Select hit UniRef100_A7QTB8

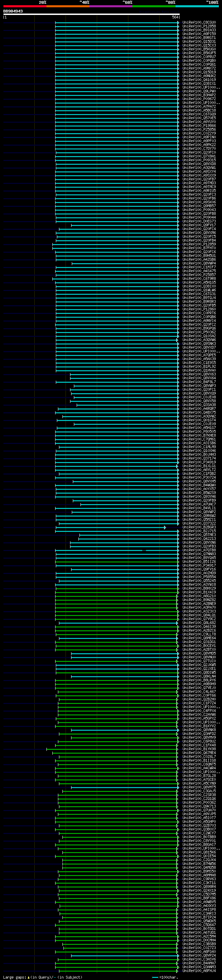coord(199,550)
